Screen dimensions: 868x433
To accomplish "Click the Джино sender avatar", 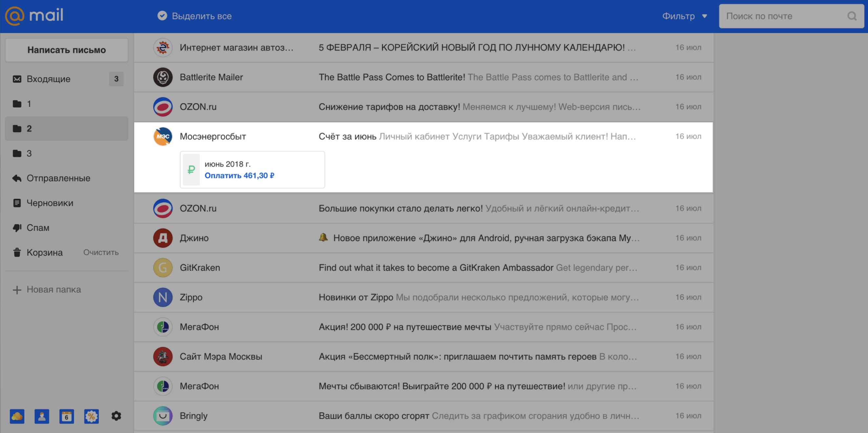I will tap(163, 238).
